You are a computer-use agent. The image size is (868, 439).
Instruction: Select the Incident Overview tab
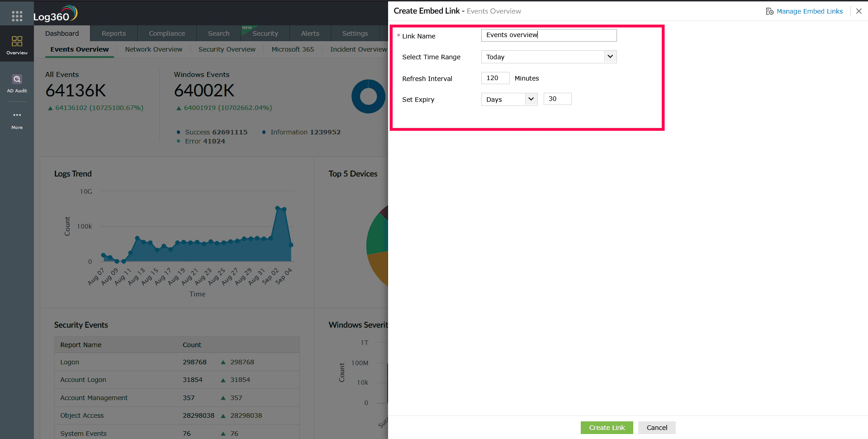(359, 49)
